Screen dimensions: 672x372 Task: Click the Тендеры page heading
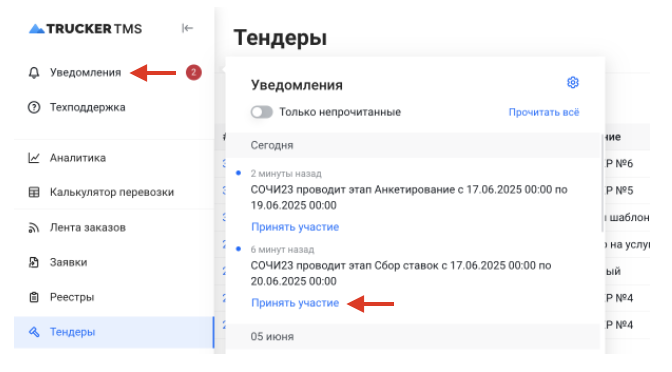(280, 37)
